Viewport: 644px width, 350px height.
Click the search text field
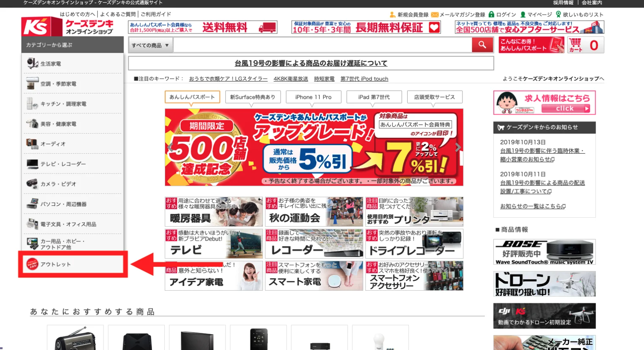pos(323,45)
